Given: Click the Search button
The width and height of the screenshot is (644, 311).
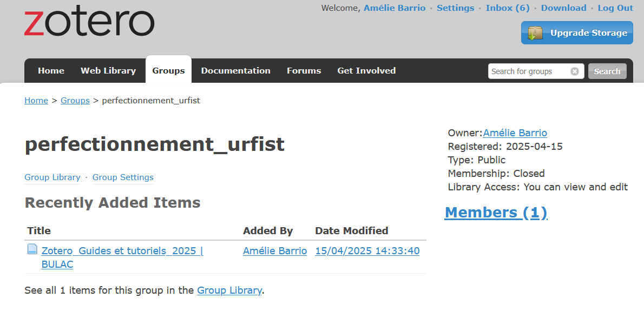Looking at the screenshot, I should 607,71.
